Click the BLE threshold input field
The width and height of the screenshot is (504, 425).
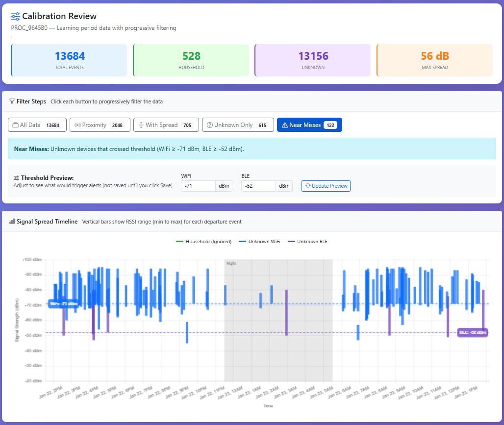click(x=258, y=186)
